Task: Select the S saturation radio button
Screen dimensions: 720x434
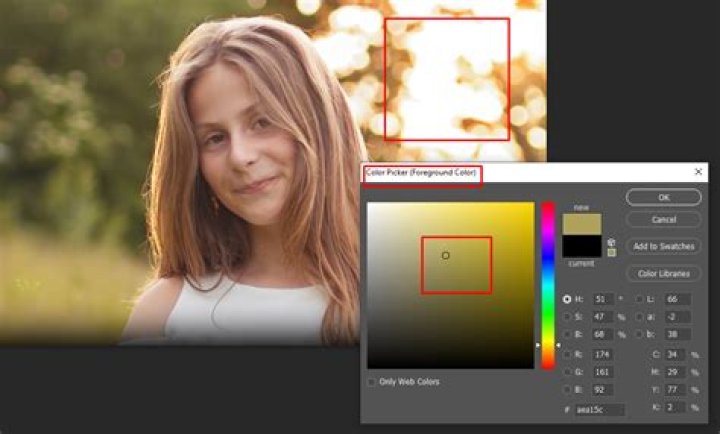Action: pos(568,317)
